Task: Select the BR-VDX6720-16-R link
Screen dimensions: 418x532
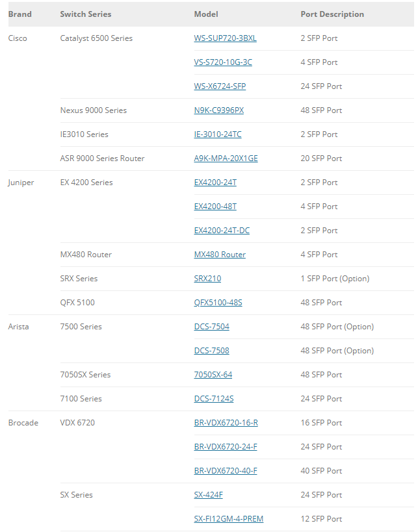Action: 226,423
